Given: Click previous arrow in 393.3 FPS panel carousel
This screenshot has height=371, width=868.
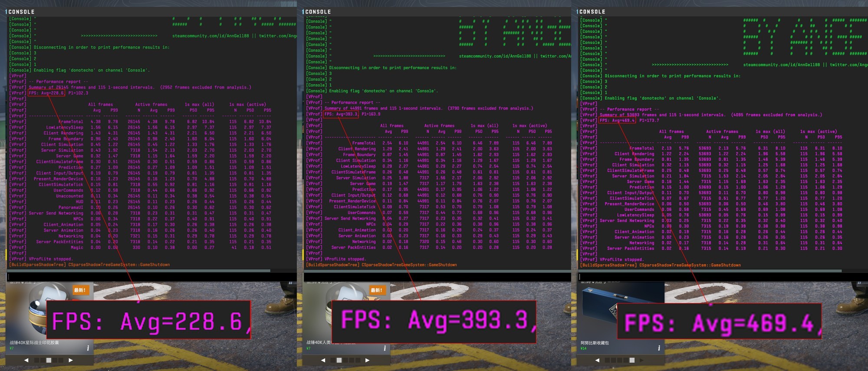Looking at the screenshot, I should 323,360.
